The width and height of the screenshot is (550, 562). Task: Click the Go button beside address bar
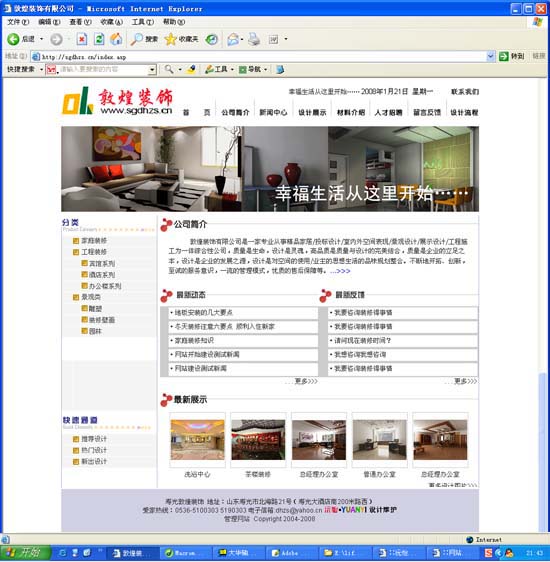pos(512,56)
